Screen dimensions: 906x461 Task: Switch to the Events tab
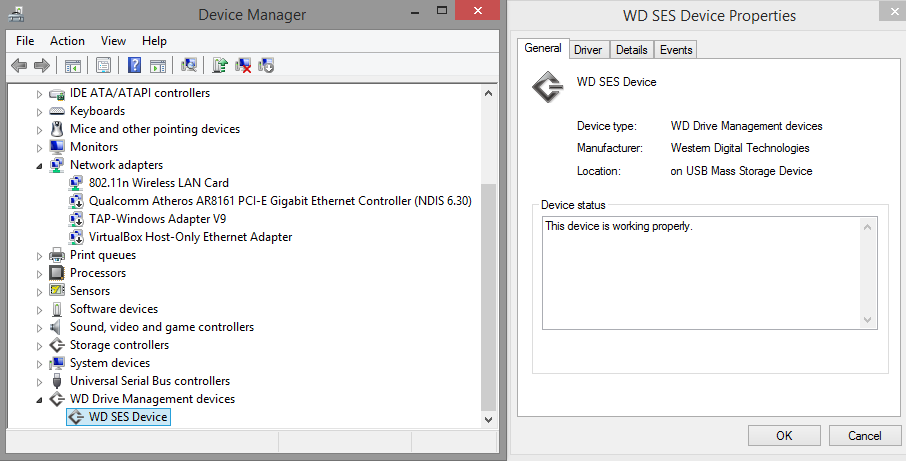pos(676,50)
